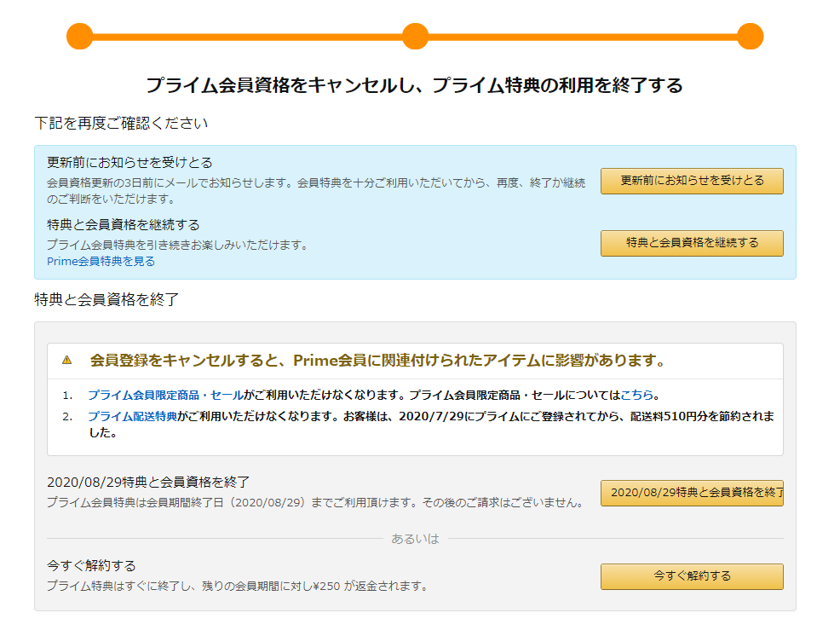Open the Prime会員特典を見る link
840x636 pixels.
coord(101,261)
